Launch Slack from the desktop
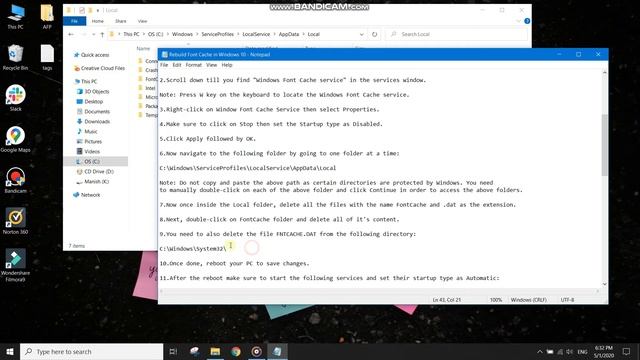The image size is (640, 360). 16,98
